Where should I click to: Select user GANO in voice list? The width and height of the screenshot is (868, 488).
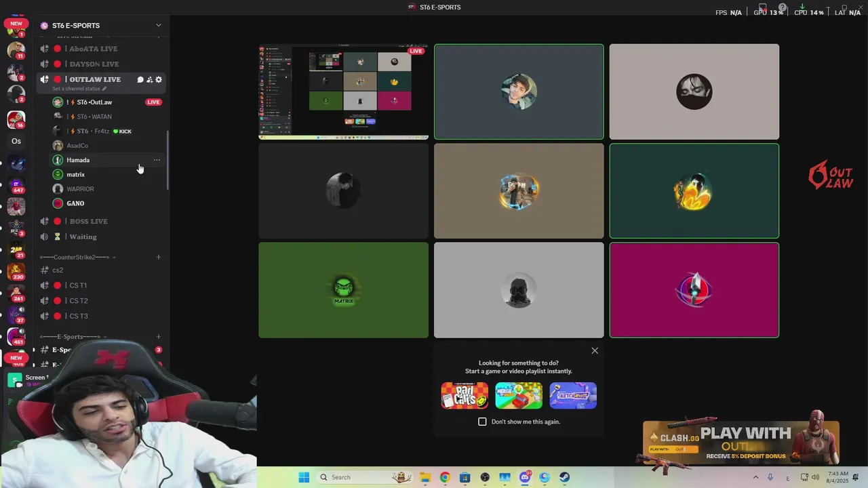pos(108,203)
